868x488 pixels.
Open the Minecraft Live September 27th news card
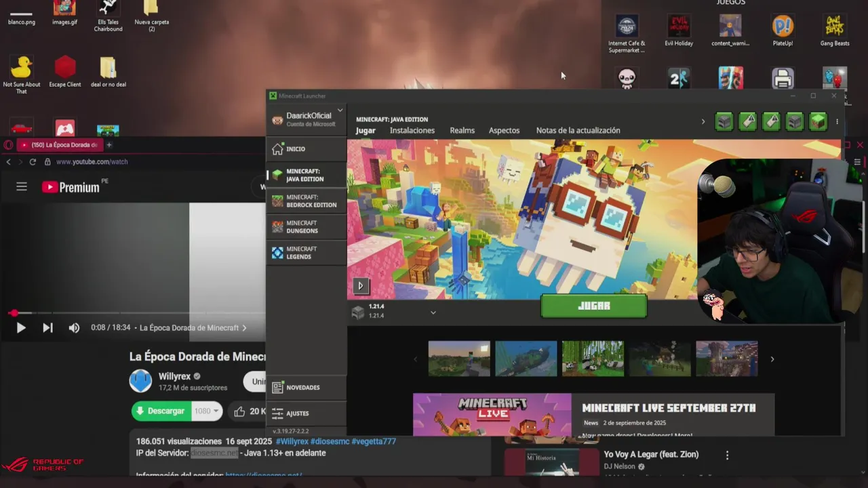point(593,414)
